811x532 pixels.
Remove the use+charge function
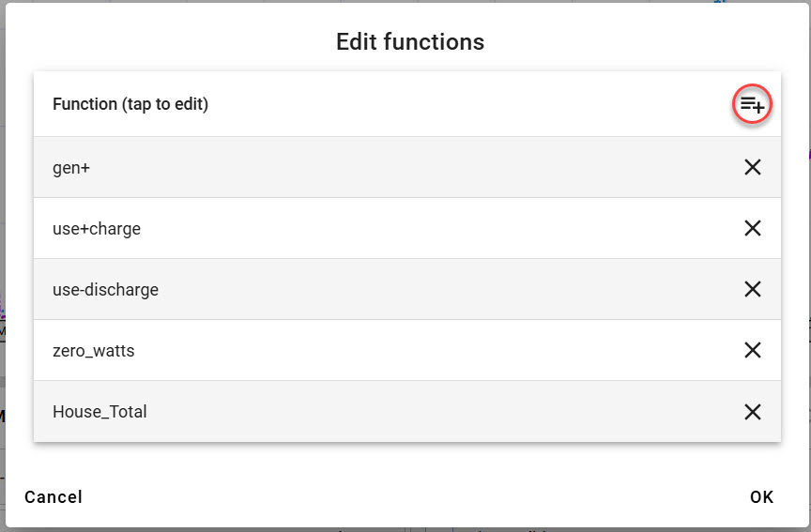(753, 228)
